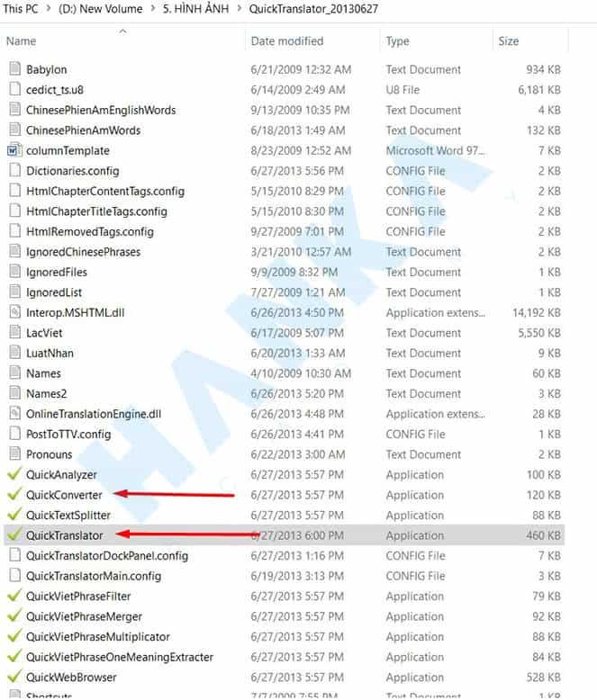Go to This PC in breadcrumb
Image resolution: width=597 pixels, height=700 pixels.
[x=20, y=8]
